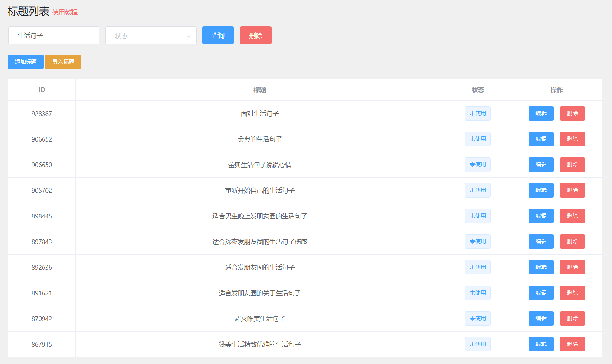Delete the row 适合发朋友圈的关于生活句子
This screenshot has height=364, width=612.
[x=572, y=293]
